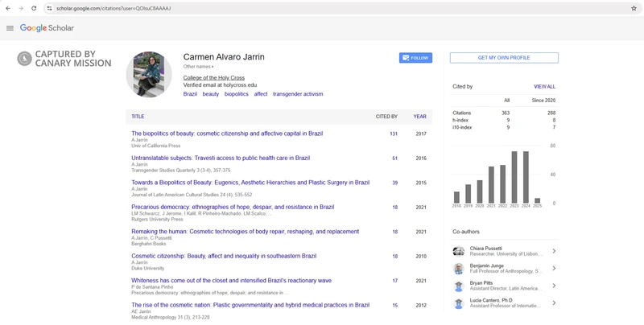Go back with the browser back arrow
Image resolution: width=644 pixels, height=325 pixels.
8,8
